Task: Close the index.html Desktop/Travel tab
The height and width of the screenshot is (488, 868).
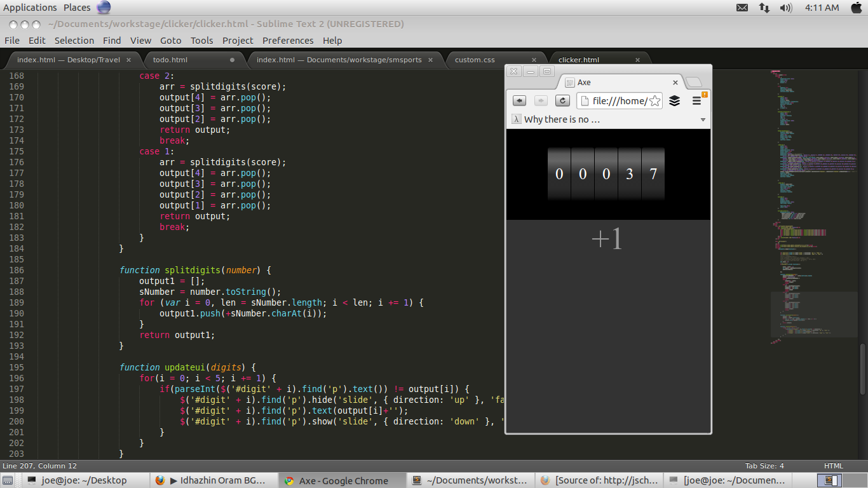Action: coord(128,60)
